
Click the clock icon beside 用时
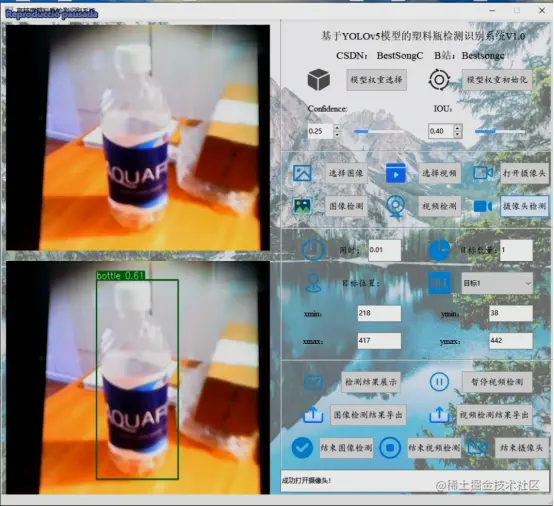313,250
